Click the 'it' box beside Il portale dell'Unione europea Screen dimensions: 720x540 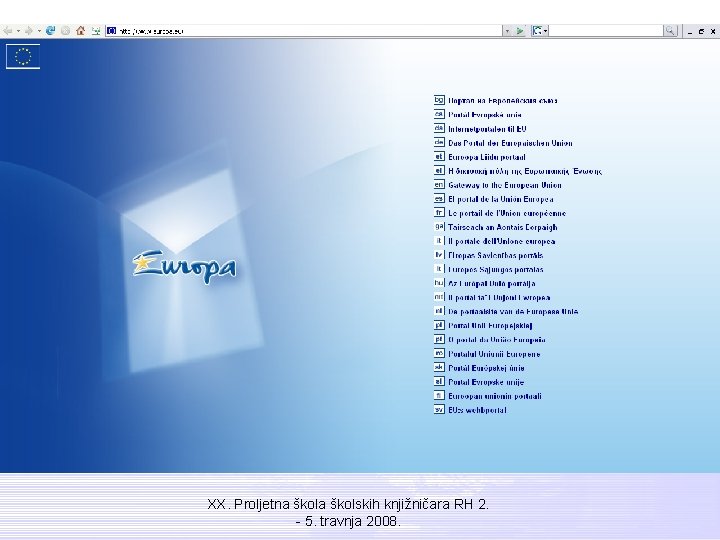[x=439, y=241]
